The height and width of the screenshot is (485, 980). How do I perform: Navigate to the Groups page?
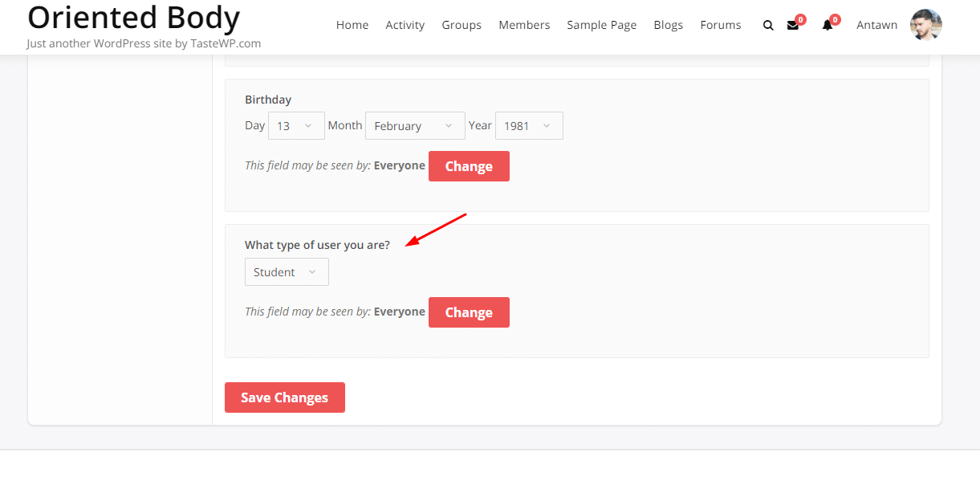point(462,25)
